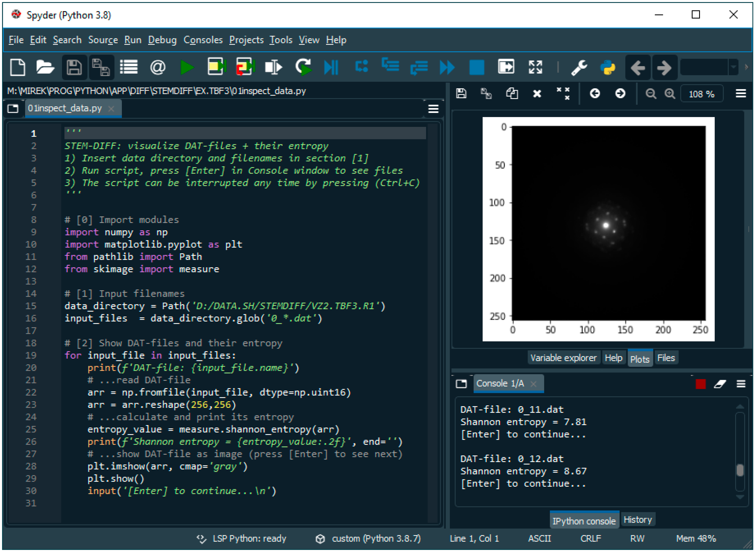Open the Console pane options menu
The width and height of the screenshot is (756, 552).
click(741, 384)
